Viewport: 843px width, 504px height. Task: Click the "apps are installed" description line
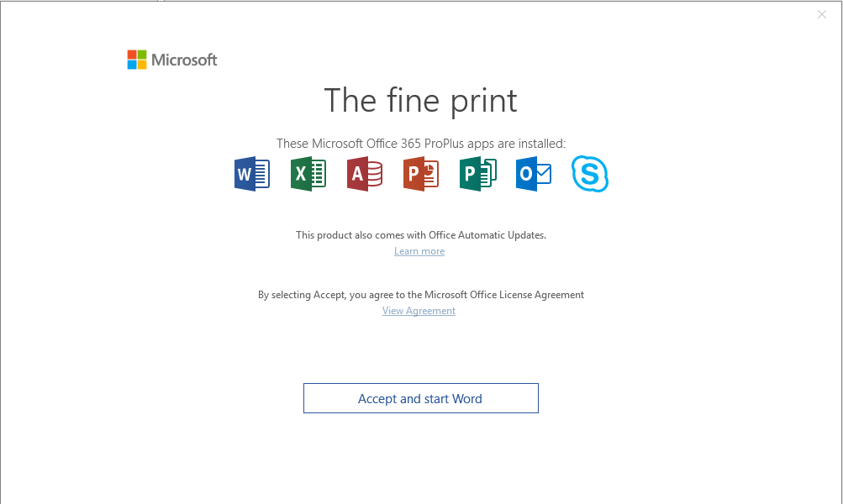pos(421,144)
